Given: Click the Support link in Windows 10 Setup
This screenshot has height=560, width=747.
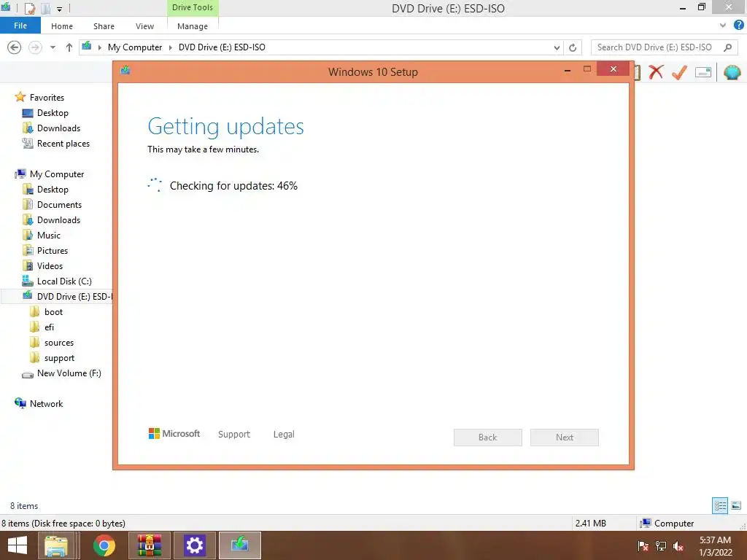Looking at the screenshot, I should coord(234,435).
